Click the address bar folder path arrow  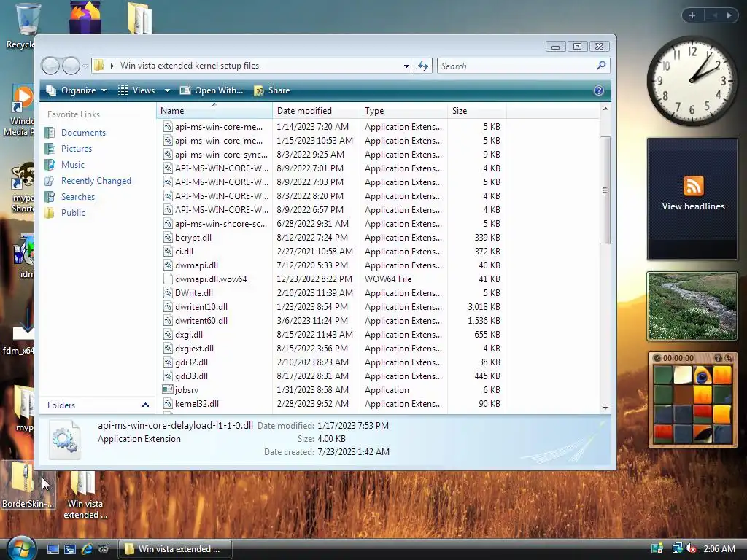pyautogui.click(x=112, y=66)
